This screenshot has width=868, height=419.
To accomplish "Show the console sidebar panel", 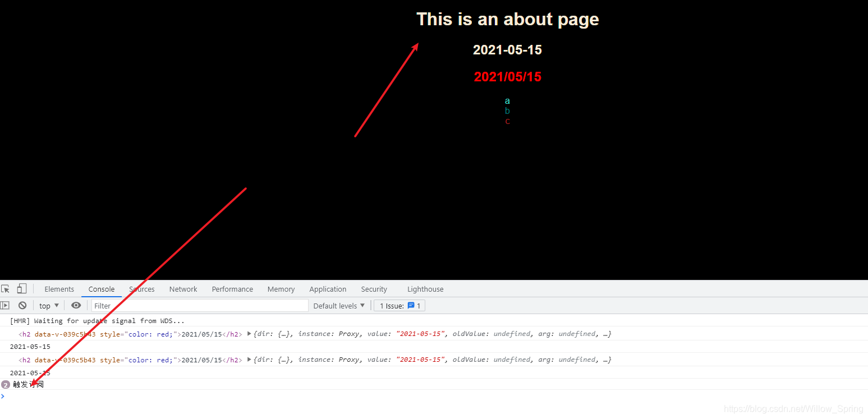I will (5, 306).
